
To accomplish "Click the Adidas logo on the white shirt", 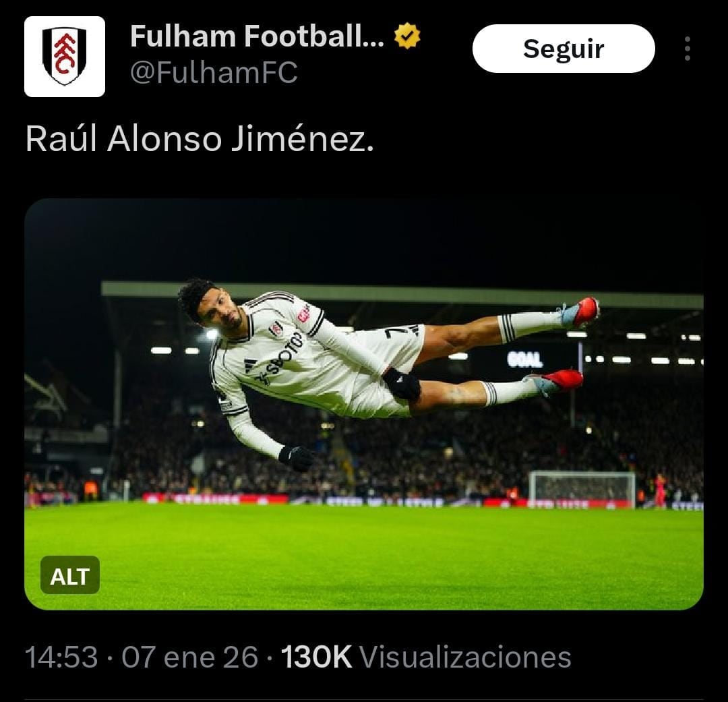I will click(250, 365).
